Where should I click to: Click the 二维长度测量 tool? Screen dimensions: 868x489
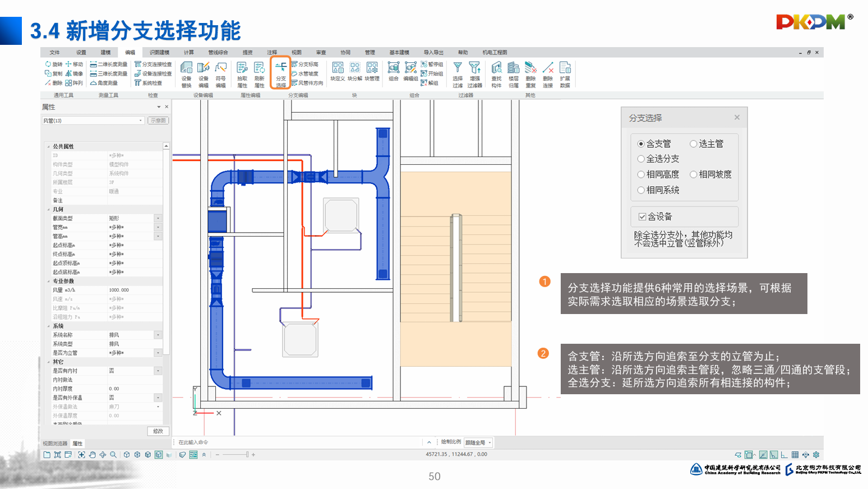click(x=109, y=64)
